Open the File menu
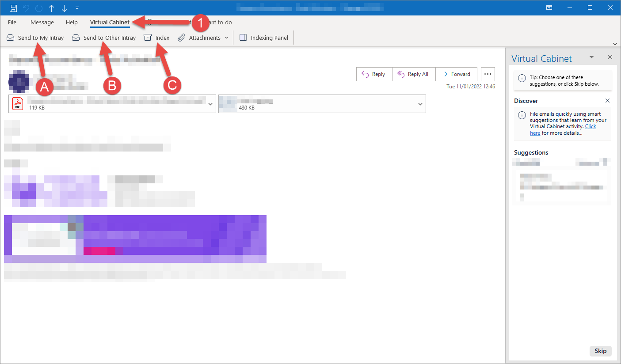The image size is (621, 364). 12,22
